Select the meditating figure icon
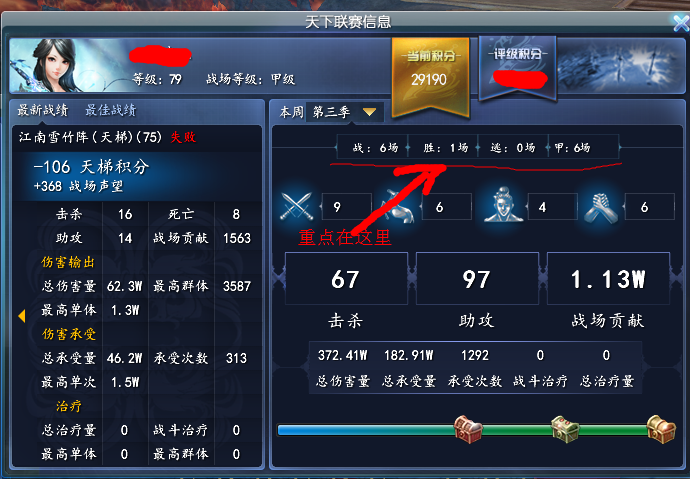Viewport: 690px width, 479px height. (x=503, y=205)
